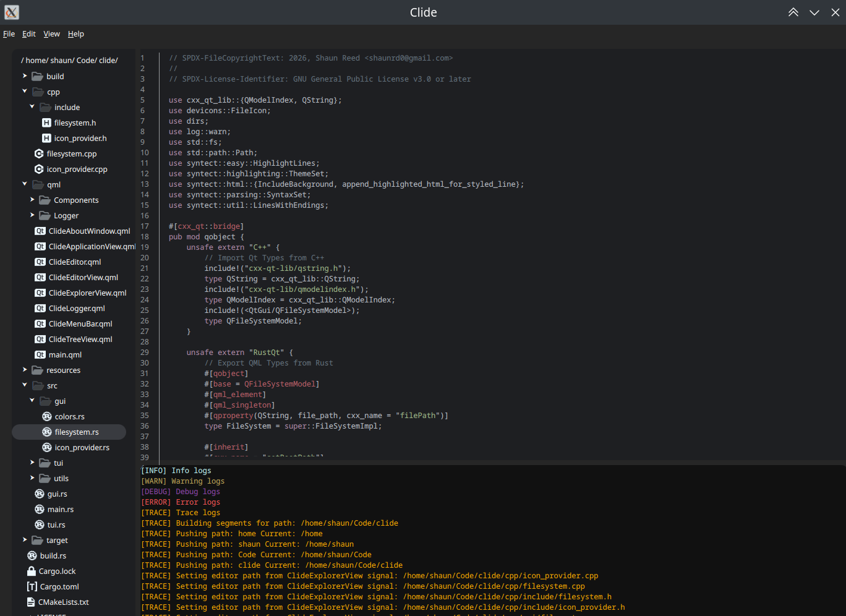Collapse the gui folder arrow
The width and height of the screenshot is (846, 616).
[32, 401]
